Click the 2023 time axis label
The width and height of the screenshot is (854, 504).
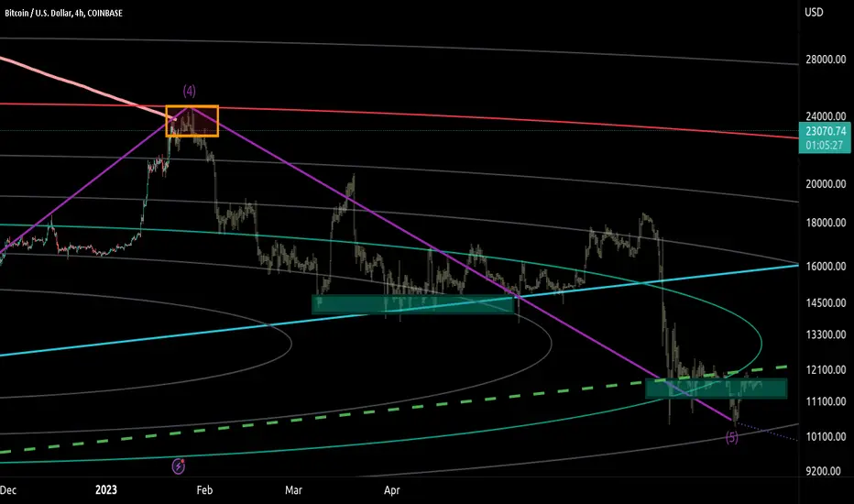coord(106,490)
